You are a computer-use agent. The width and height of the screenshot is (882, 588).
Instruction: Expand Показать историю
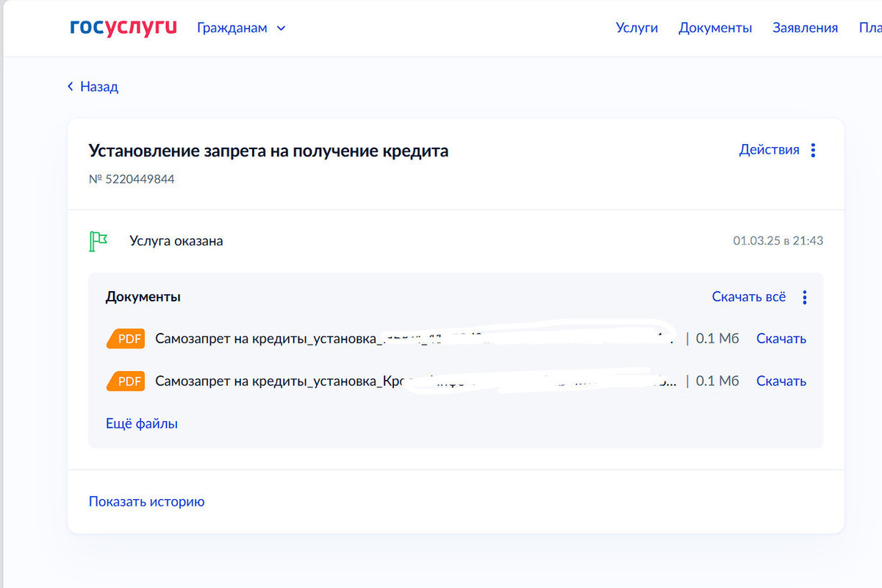coord(146,502)
